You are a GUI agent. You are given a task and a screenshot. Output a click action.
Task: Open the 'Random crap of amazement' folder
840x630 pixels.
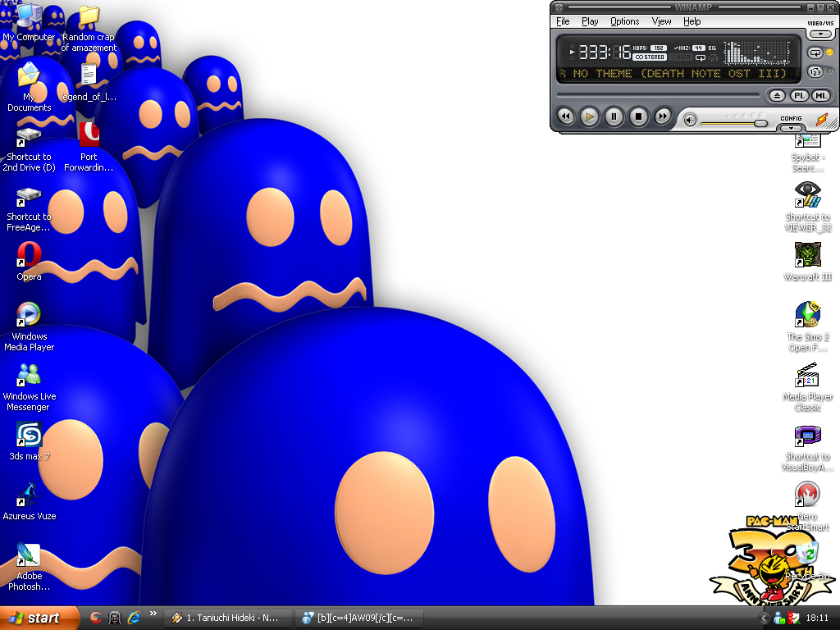(x=89, y=28)
